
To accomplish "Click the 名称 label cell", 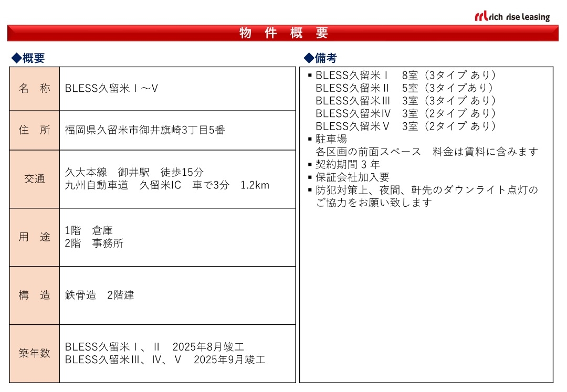I will tap(35, 89).
